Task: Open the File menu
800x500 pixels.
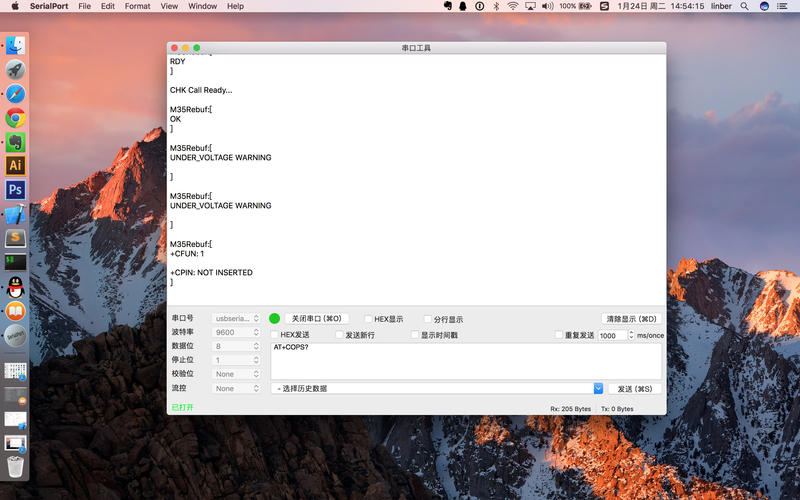Action: pos(85,6)
